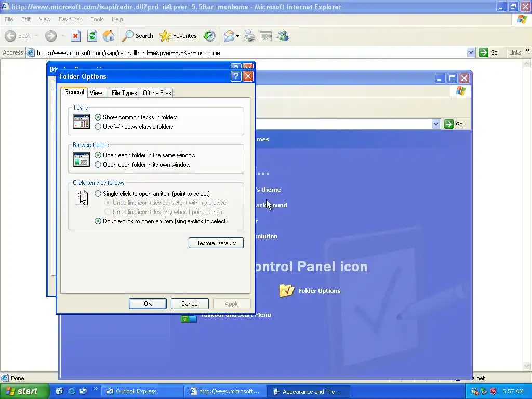Viewport: 532px width, 399px height.
Task: Select the General tab in Folder Options
Action: pos(74,92)
